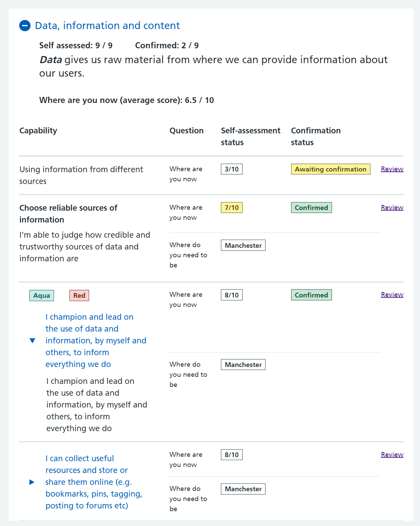Open Review for Choose reliable sources
The width and height of the screenshot is (420, 526).
[392, 208]
